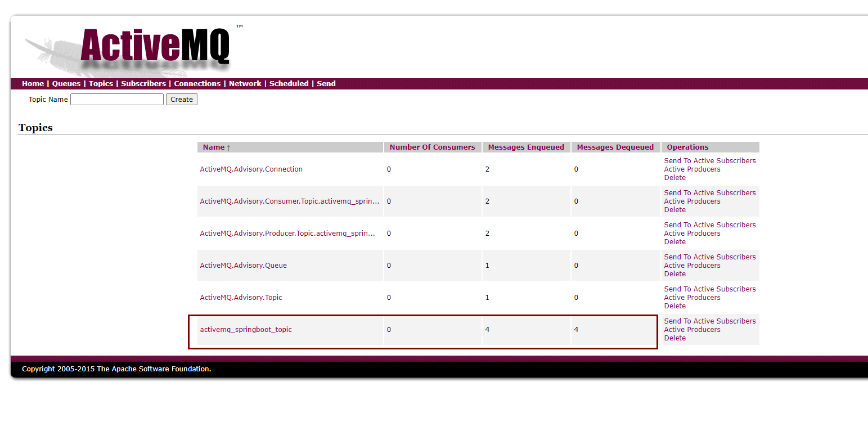The height and width of the screenshot is (422, 868).
Task: Focus the Topic Name input field
Action: [117, 100]
